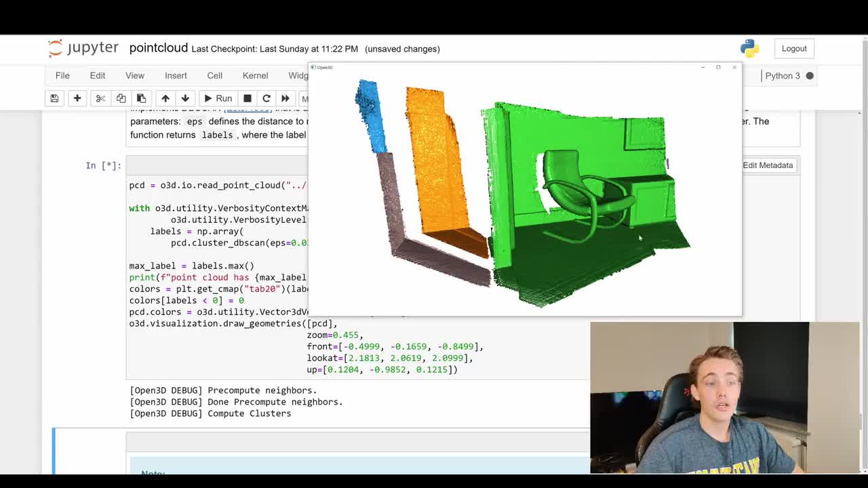
Task: Click the Python logo icon
Action: coord(749,48)
